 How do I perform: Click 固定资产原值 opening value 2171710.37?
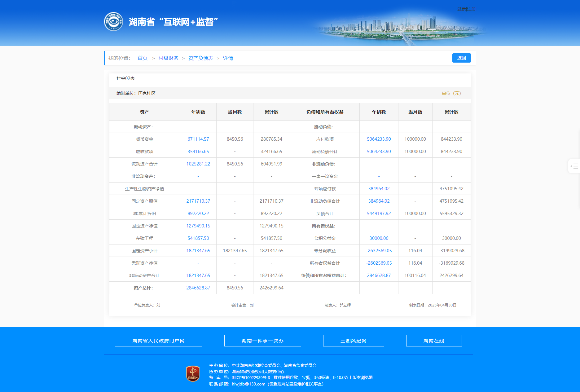[198, 201]
